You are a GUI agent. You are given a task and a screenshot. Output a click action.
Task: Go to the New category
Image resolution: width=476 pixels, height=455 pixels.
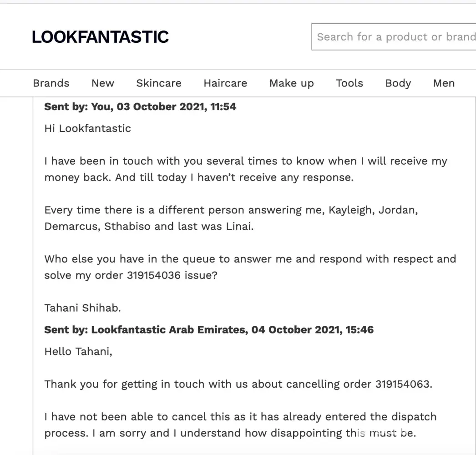[103, 83]
